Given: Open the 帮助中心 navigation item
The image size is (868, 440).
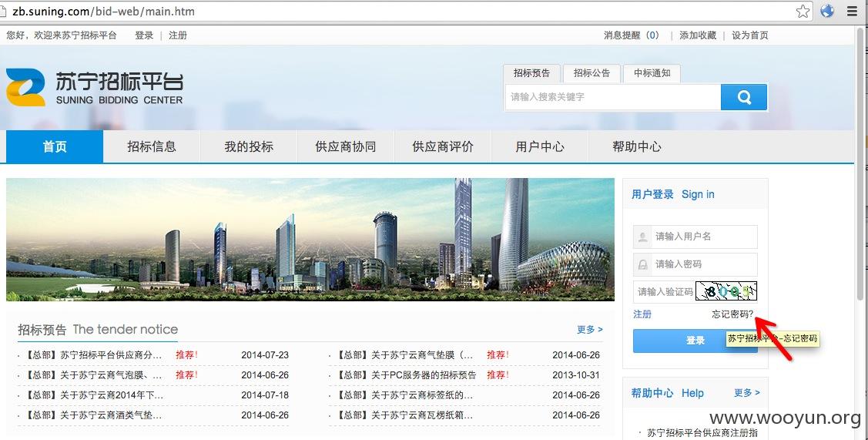Looking at the screenshot, I should coord(637,146).
